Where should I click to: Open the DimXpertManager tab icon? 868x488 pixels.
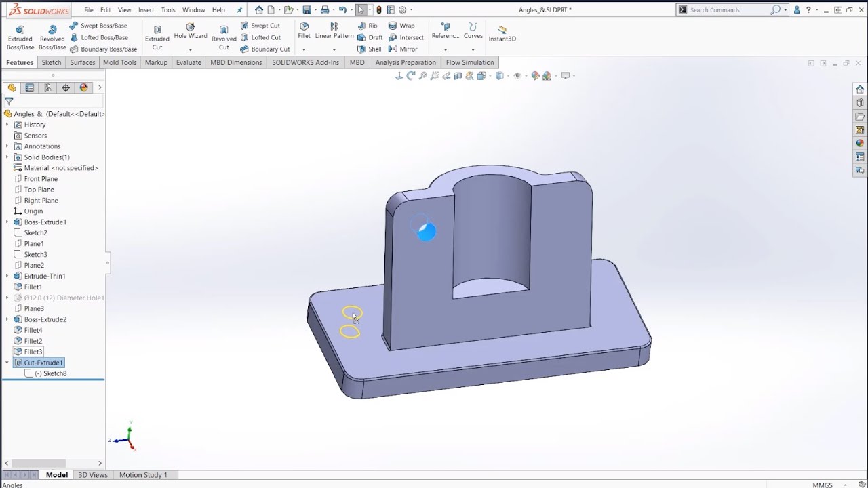coord(66,87)
